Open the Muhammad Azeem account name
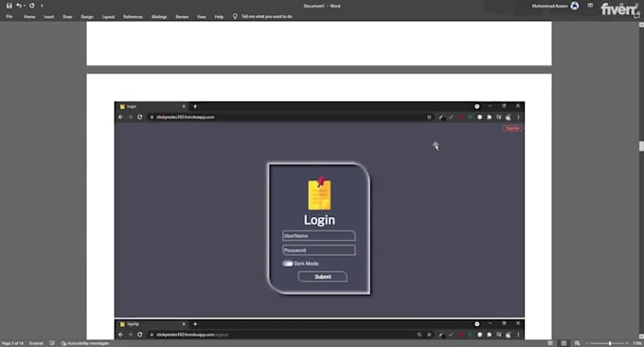 549,6
